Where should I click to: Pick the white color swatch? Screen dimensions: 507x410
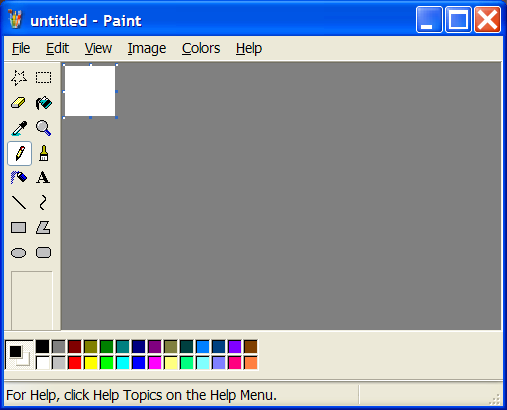[x=43, y=363]
